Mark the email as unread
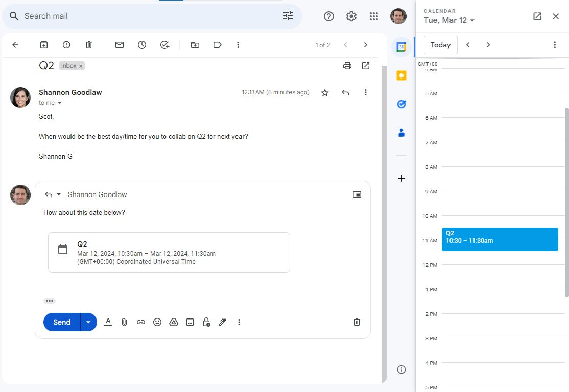 tap(120, 45)
